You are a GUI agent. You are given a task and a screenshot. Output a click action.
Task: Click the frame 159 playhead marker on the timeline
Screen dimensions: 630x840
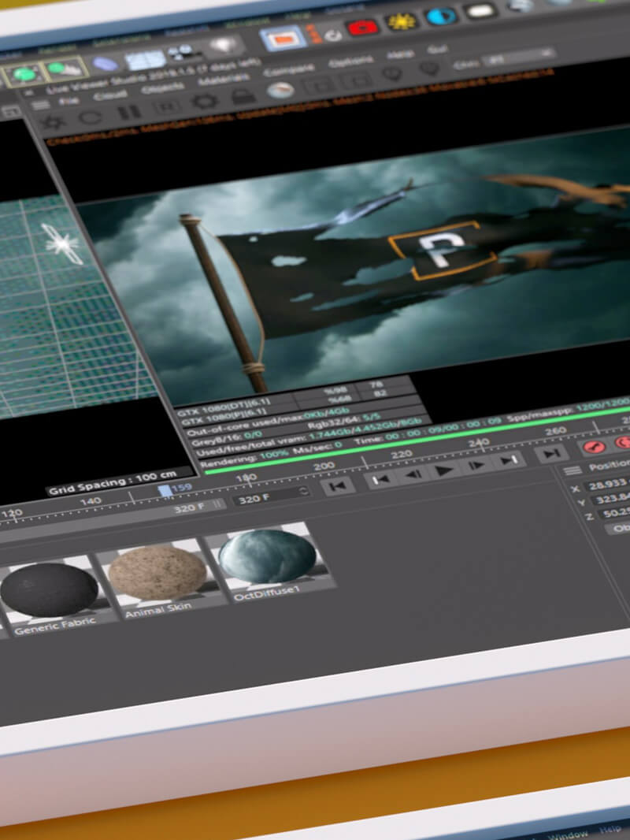coord(165,490)
